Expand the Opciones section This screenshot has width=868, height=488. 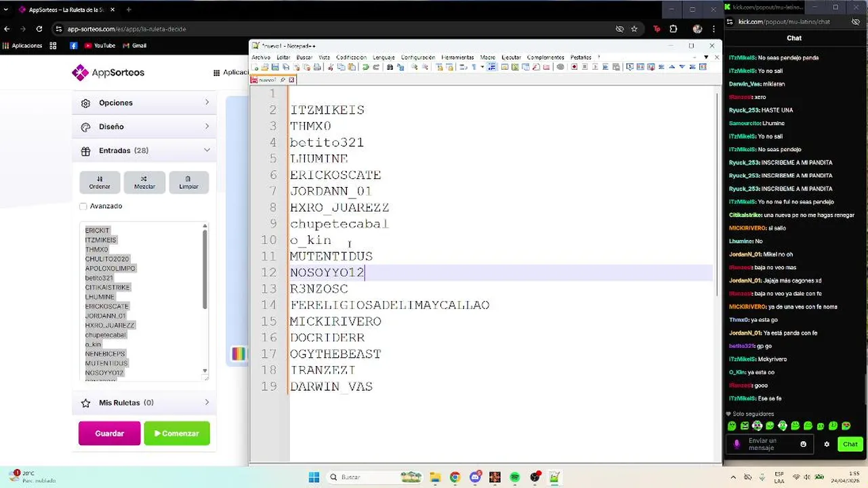pos(144,103)
